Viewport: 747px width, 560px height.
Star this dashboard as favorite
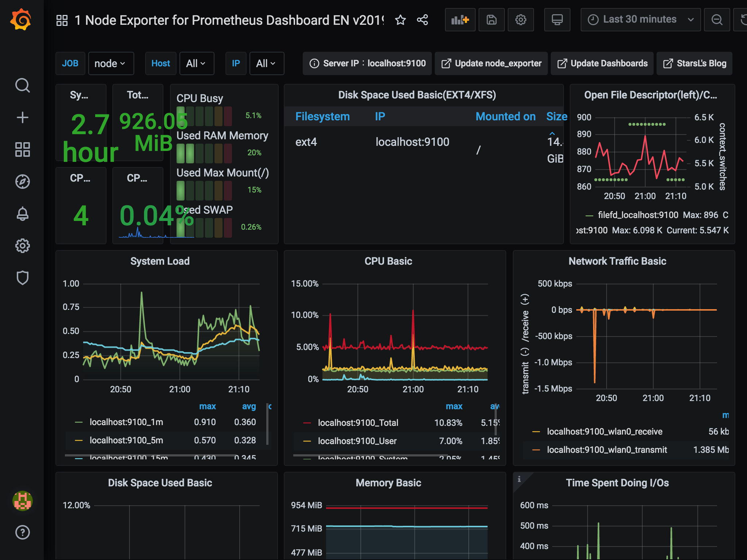pyautogui.click(x=400, y=20)
